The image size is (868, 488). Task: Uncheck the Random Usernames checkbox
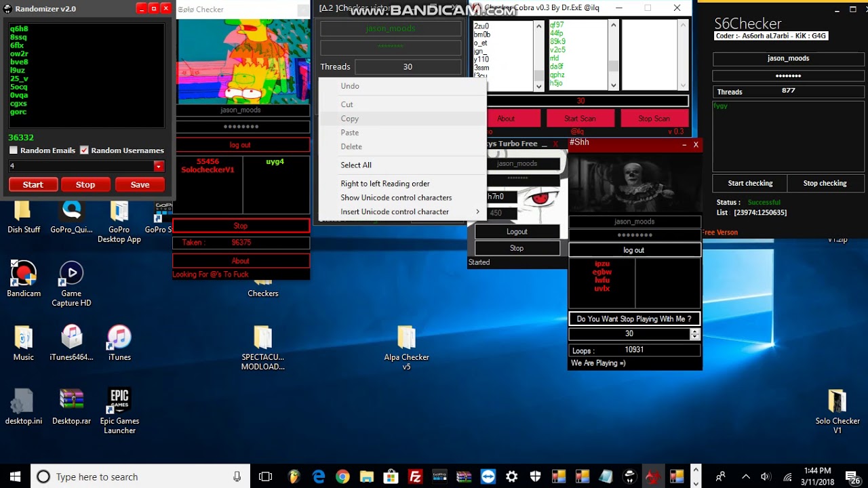coord(84,150)
